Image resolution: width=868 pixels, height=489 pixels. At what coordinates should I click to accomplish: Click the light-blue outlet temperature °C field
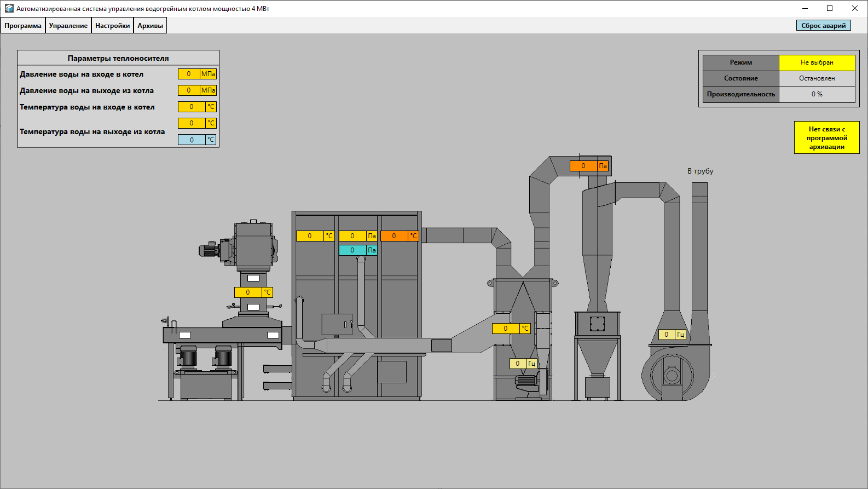point(192,140)
